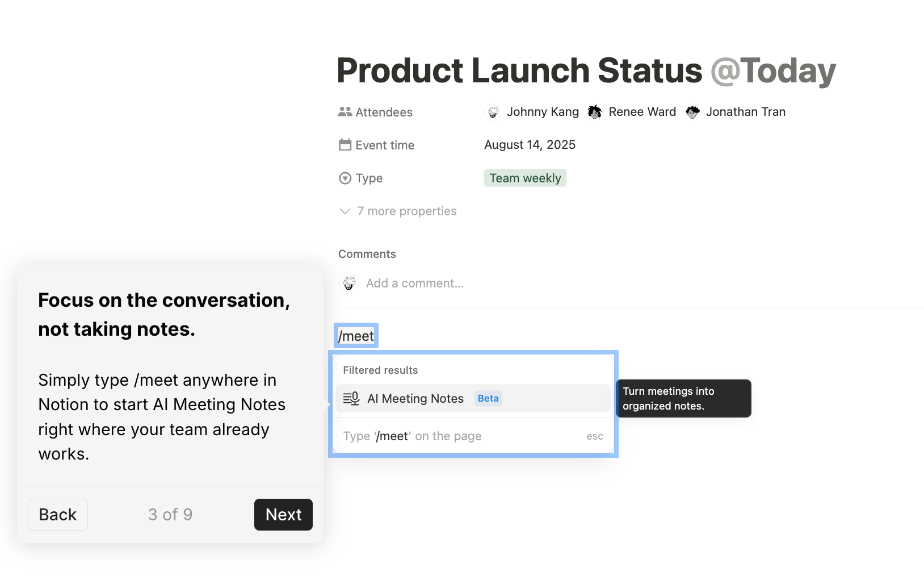Click Renee Ward's avatar icon
924x576 pixels.
click(594, 112)
